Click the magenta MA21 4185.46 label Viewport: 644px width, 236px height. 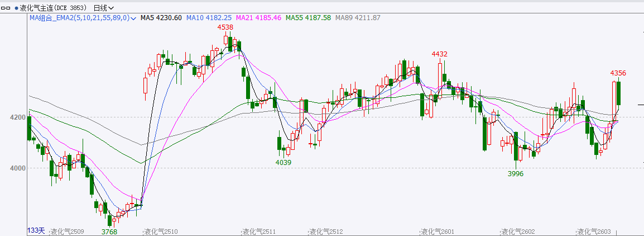pyautogui.click(x=258, y=18)
